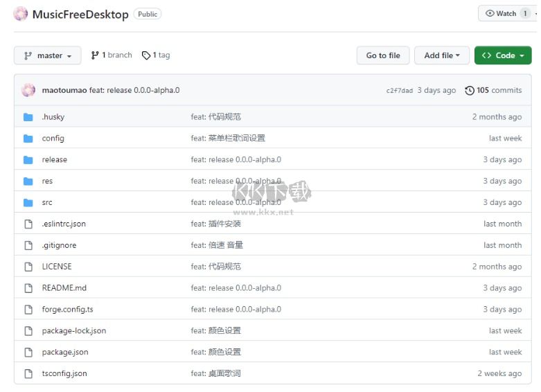The width and height of the screenshot is (541, 392).
Task: Open commit message on package-lock.json row
Action: (x=216, y=331)
